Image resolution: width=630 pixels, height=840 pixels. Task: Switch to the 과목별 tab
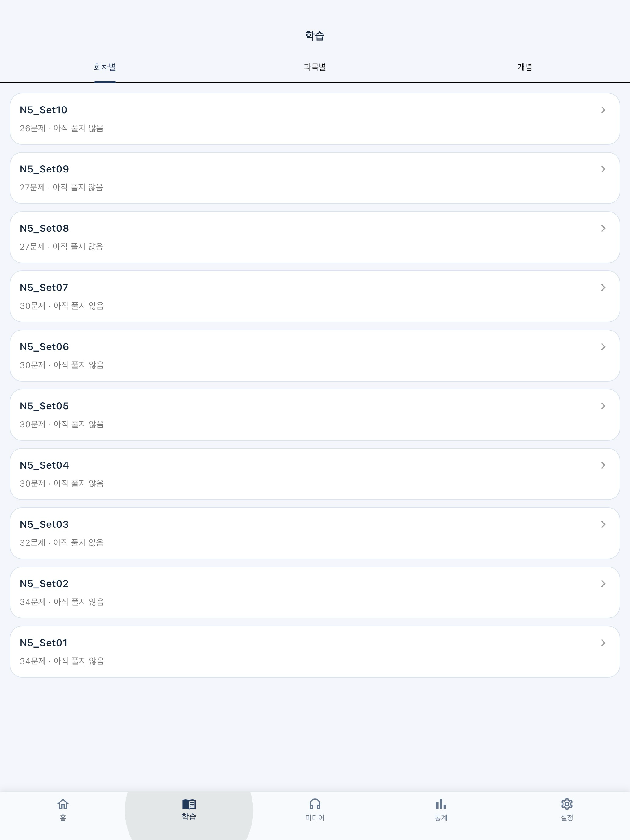click(x=315, y=67)
